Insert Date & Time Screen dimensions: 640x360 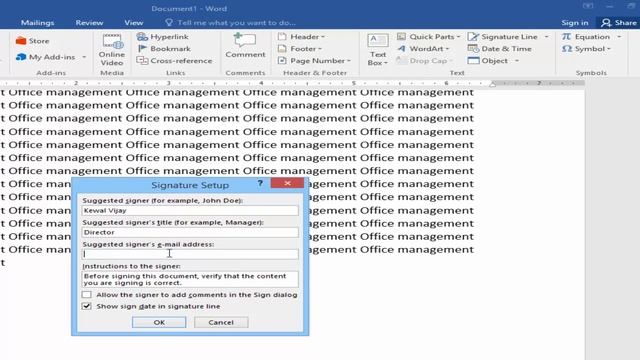(x=500, y=49)
